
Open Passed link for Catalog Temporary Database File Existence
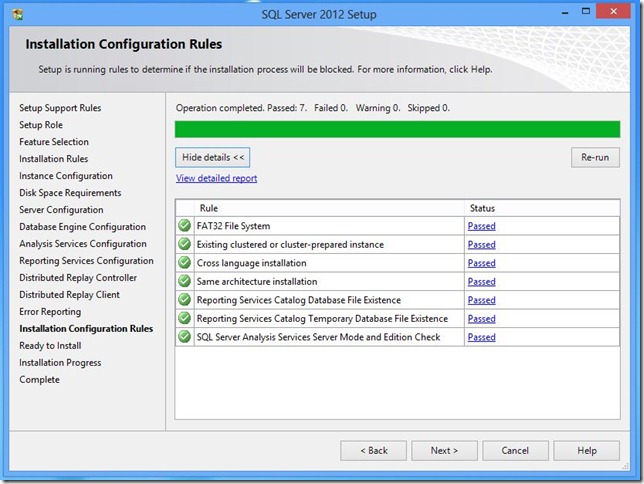[x=481, y=318]
